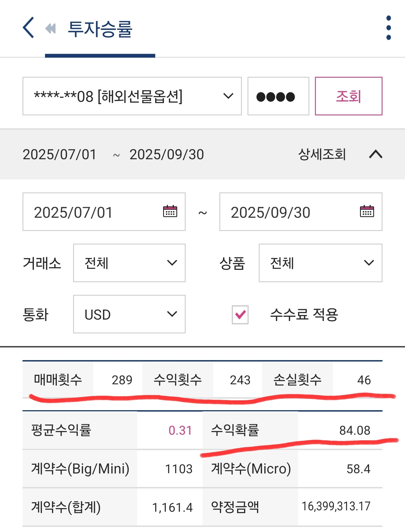405x532 pixels.
Task: Expand the 거래소 dropdown
Action: click(x=129, y=263)
